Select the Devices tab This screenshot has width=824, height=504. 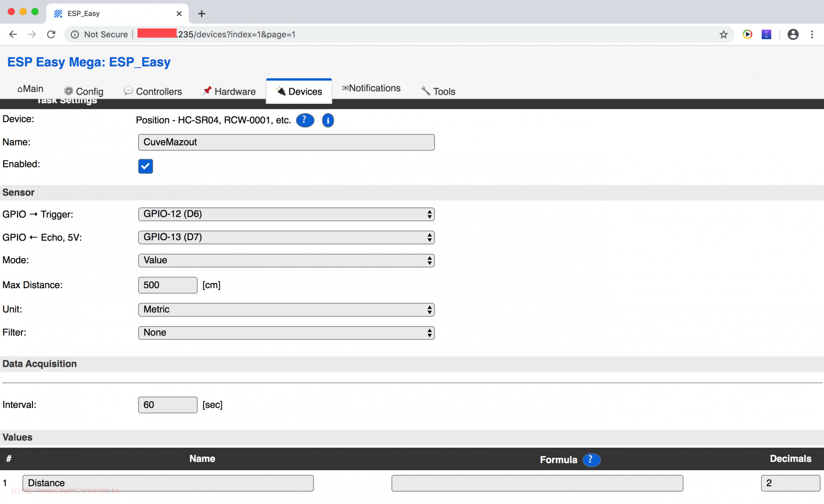point(299,91)
